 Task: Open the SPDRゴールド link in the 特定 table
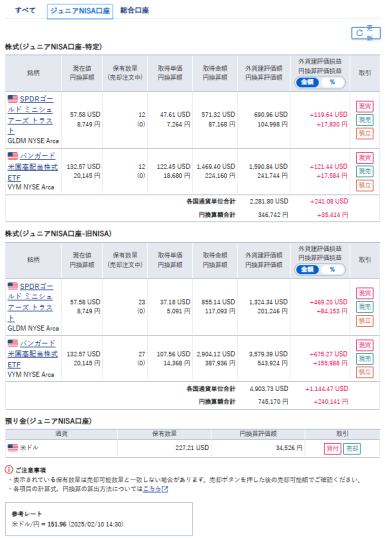pyautogui.click(x=30, y=115)
